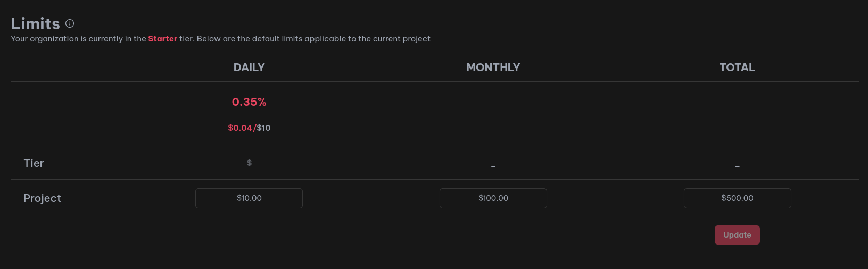The width and height of the screenshot is (868, 269).
Task: Click the Limits heading text
Action: pyautogui.click(x=35, y=23)
